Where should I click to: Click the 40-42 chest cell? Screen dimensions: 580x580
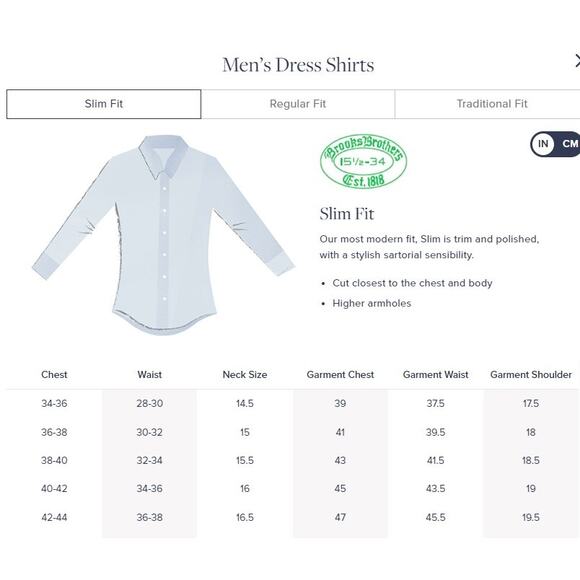tap(54, 489)
